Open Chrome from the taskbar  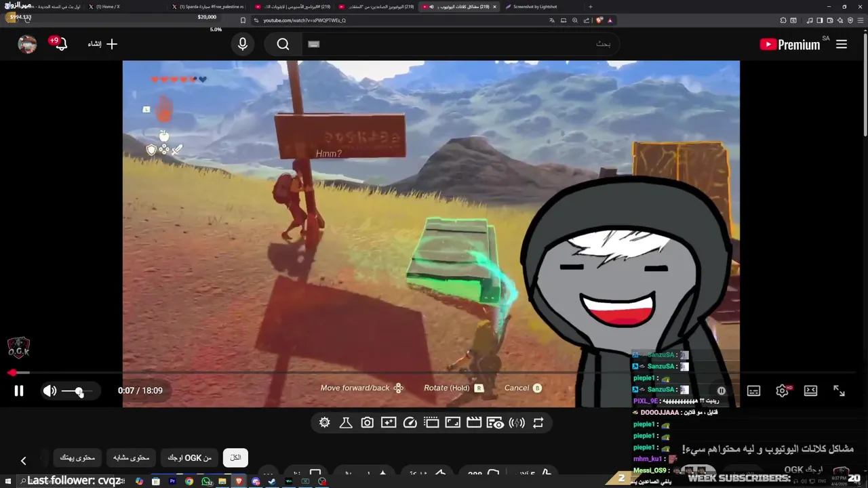pos(189,481)
